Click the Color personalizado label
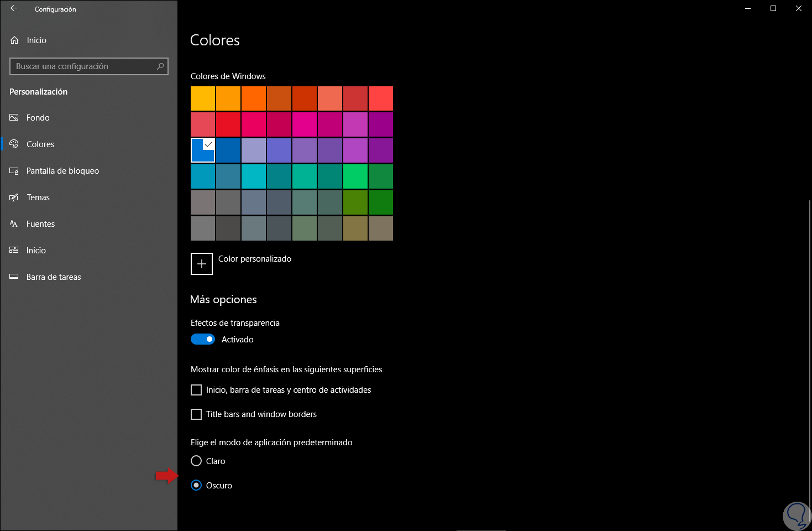This screenshot has height=531, width=812. coord(255,259)
